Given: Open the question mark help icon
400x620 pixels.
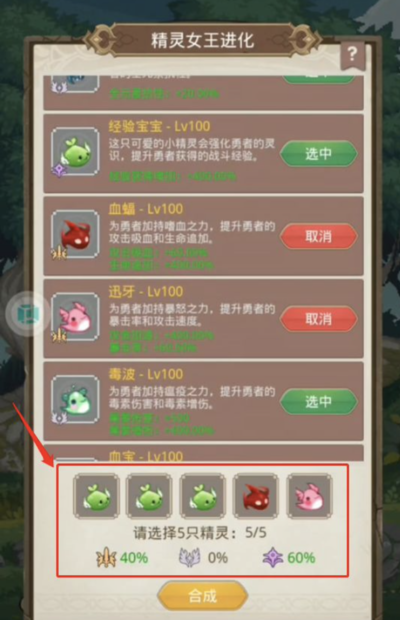Looking at the screenshot, I should pos(352,55).
